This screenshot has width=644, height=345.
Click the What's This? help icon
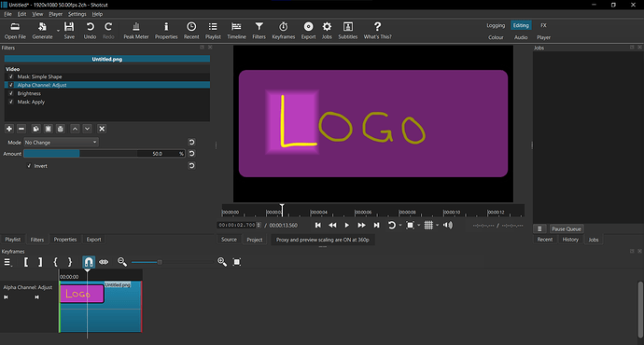[x=377, y=31]
